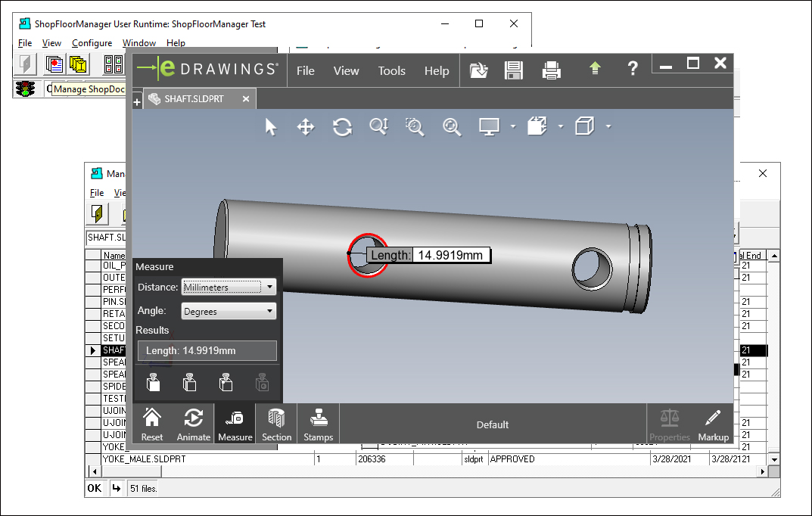Click the traffic light icon in ShopFloorManager
The width and height of the screenshot is (812, 516).
(x=25, y=89)
